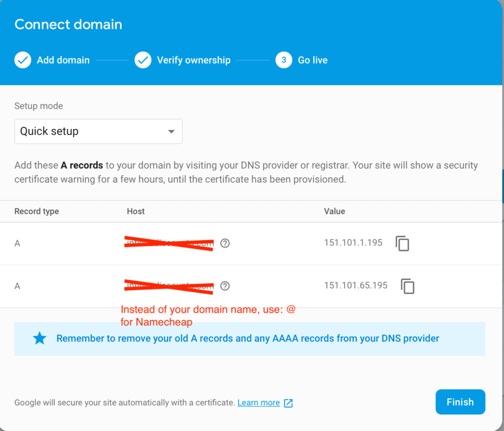The height and width of the screenshot is (431, 504).
Task: Go to the Go live step
Action: click(x=312, y=60)
